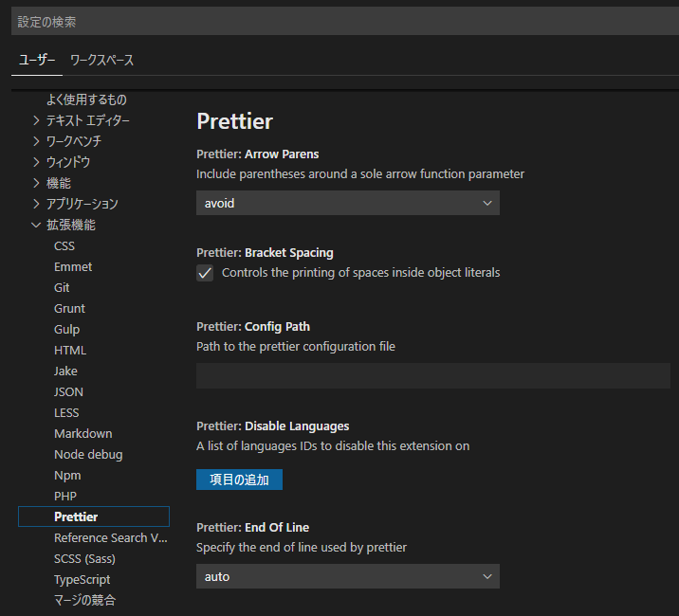
Task: Expand the ワークベンチ chevron
Action: click(x=36, y=141)
